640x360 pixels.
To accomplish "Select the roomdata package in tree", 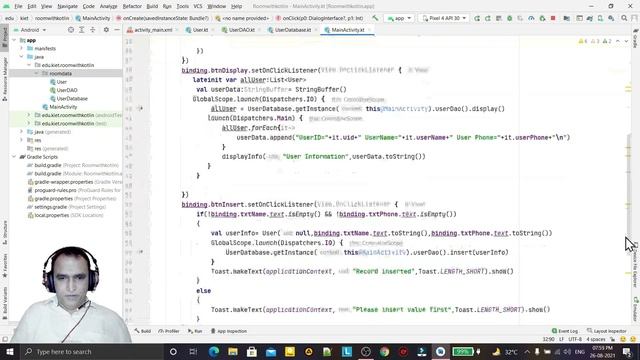I will [60, 73].
